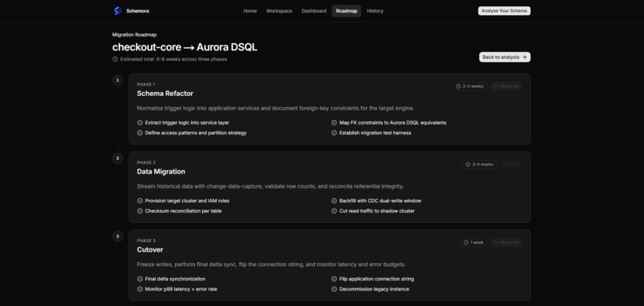Click the Back to analysis button
644x306 pixels.
504,57
